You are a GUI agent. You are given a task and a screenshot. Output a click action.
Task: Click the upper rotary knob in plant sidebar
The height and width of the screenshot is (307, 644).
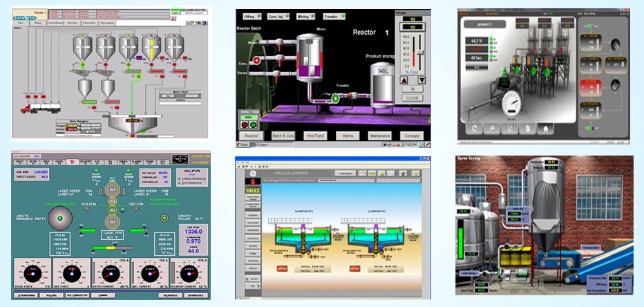pos(615,44)
